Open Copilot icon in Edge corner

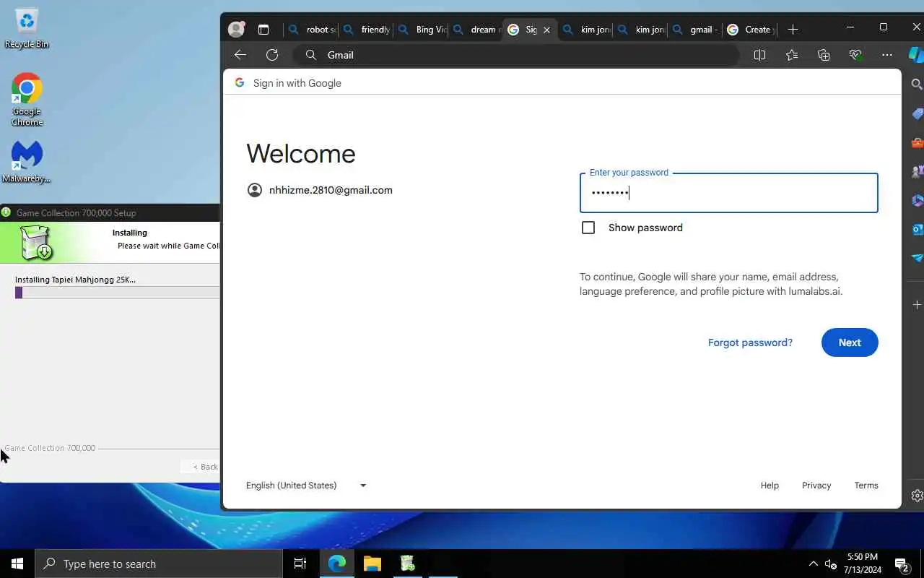916,55
